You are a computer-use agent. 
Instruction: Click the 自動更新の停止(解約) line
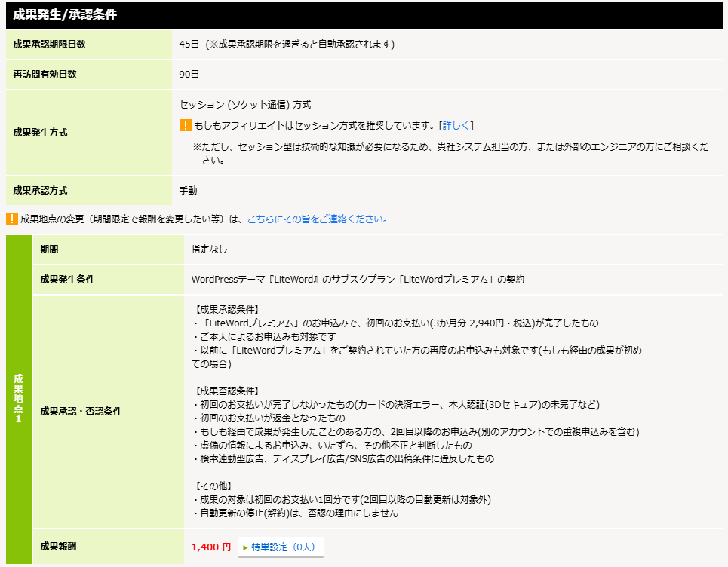(296, 513)
